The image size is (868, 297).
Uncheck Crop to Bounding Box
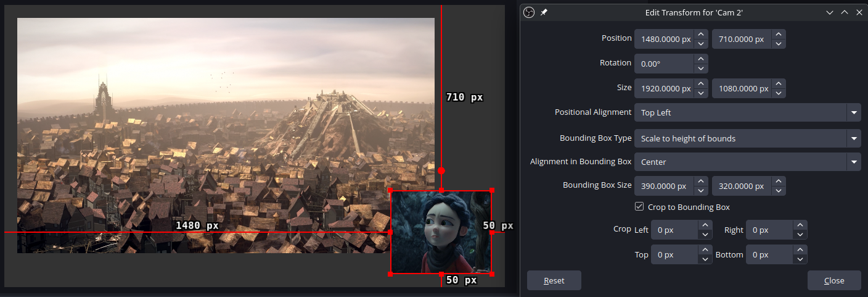click(x=639, y=207)
